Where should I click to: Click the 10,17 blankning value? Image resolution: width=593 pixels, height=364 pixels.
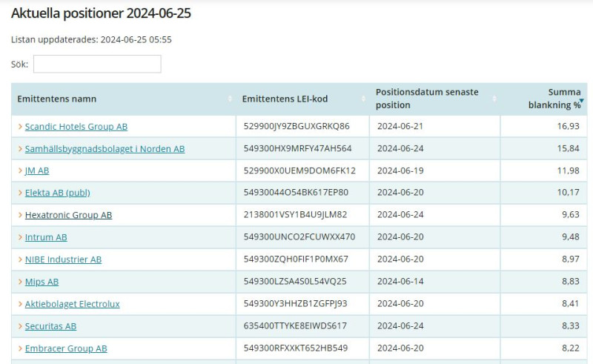click(568, 192)
